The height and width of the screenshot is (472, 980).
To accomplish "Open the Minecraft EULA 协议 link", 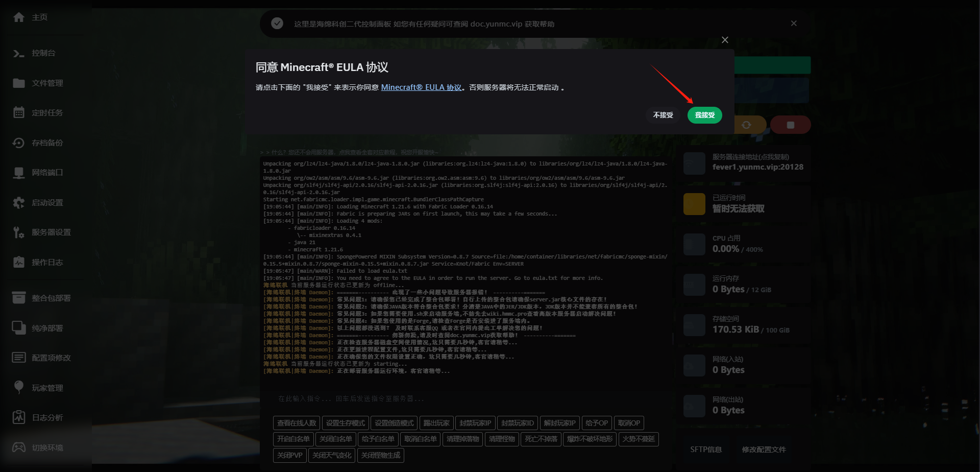I will (x=421, y=87).
